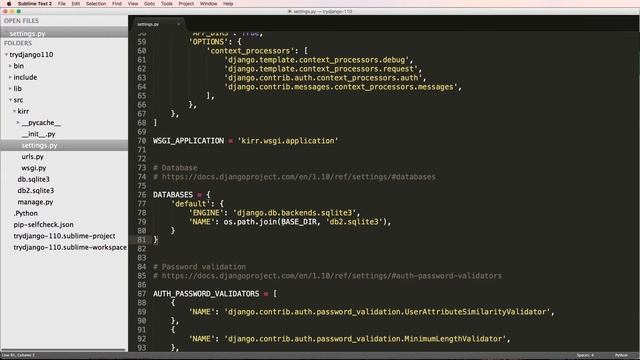Click the 'context_processors' key on line 60
This screenshot has width=640, height=360.
(x=251, y=51)
